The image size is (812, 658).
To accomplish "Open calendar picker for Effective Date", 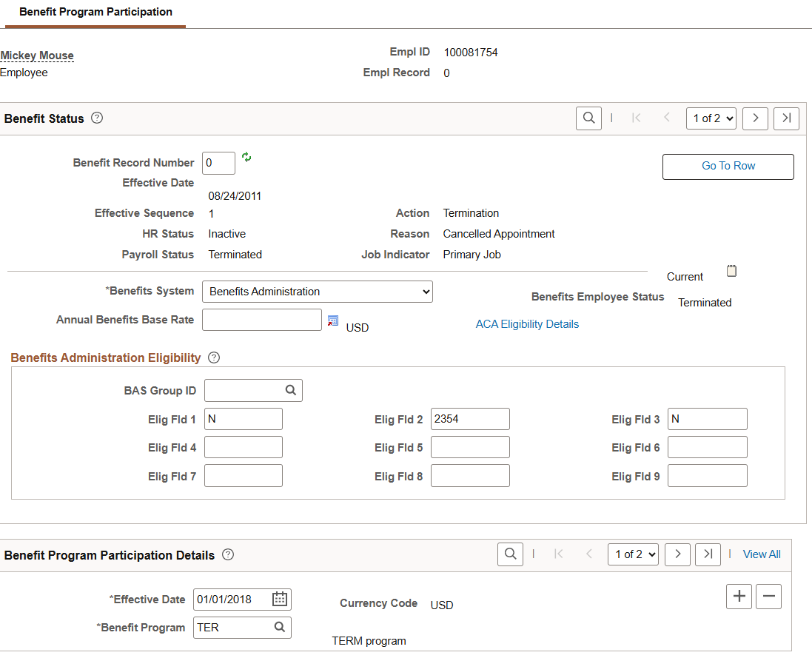I will point(279,600).
